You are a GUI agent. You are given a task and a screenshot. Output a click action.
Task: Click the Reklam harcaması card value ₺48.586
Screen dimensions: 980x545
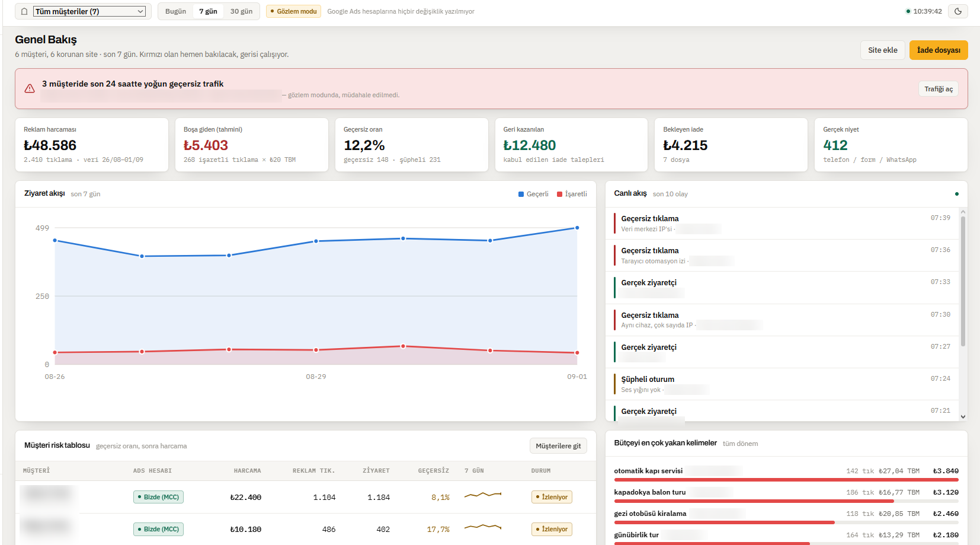click(50, 145)
